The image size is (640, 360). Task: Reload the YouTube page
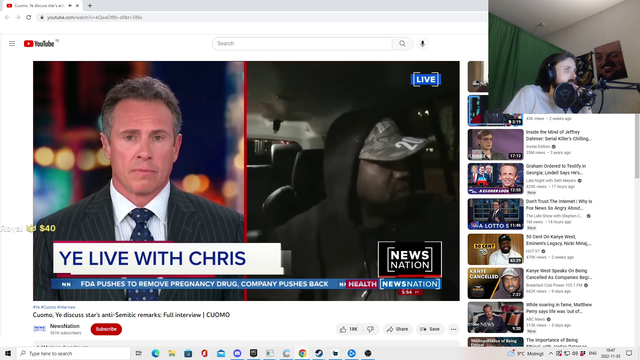click(29, 17)
